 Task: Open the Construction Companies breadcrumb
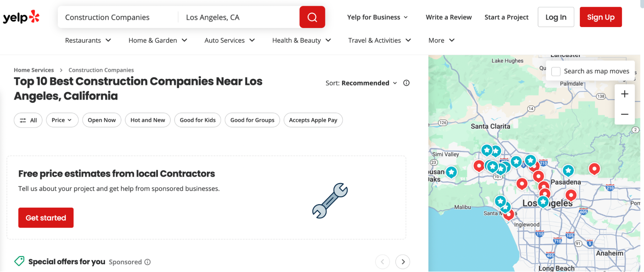(101, 70)
